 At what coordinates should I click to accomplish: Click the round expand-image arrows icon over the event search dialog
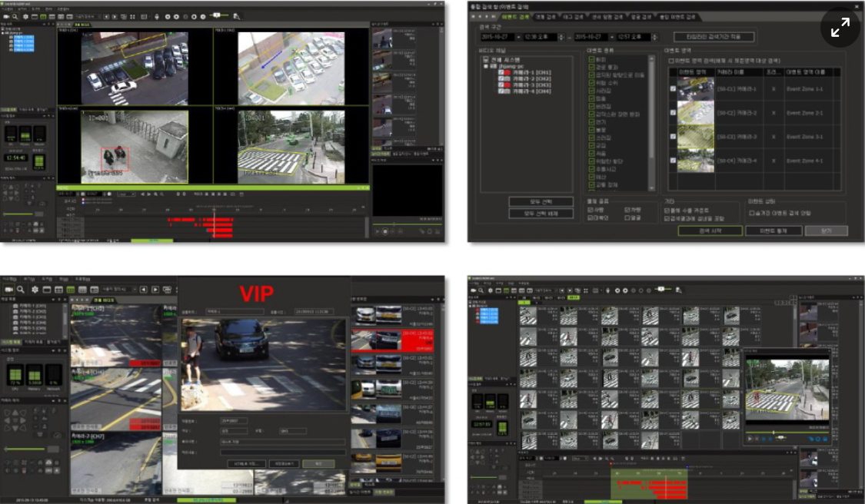[x=840, y=28]
